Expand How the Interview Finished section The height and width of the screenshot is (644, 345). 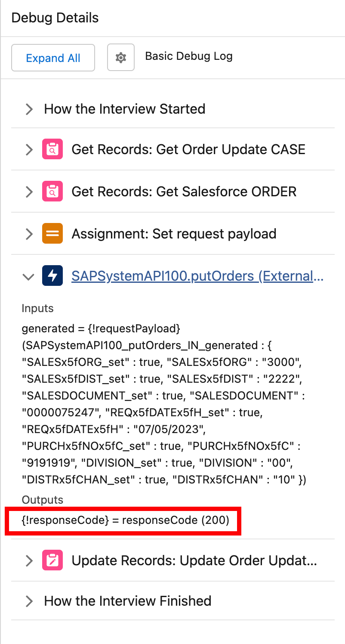click(29, 601)
